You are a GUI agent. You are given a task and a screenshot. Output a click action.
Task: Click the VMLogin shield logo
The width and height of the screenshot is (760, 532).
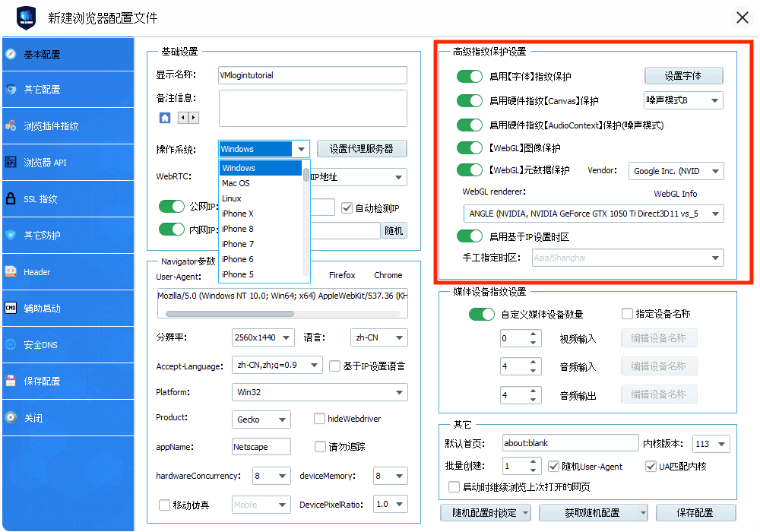pyautogui.click(x=26, y=18)
